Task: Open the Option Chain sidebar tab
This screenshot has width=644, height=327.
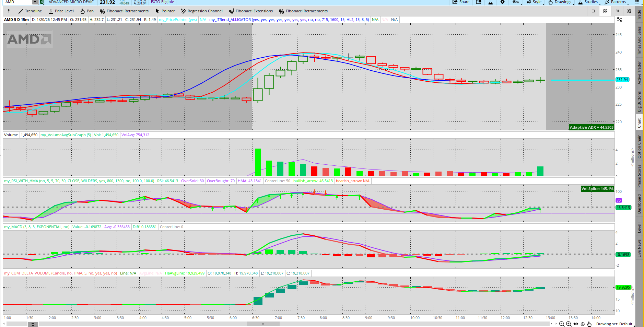Action: [x=639, y=147]
